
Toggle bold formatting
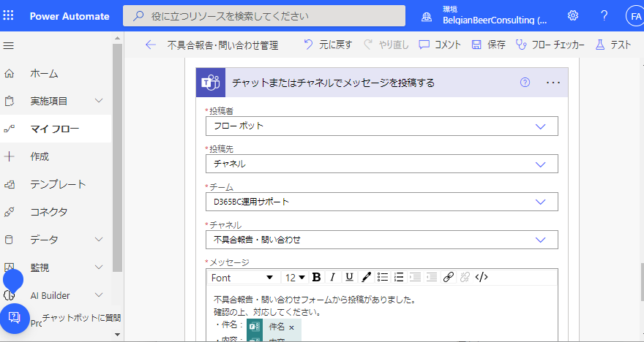coord(316,277)
